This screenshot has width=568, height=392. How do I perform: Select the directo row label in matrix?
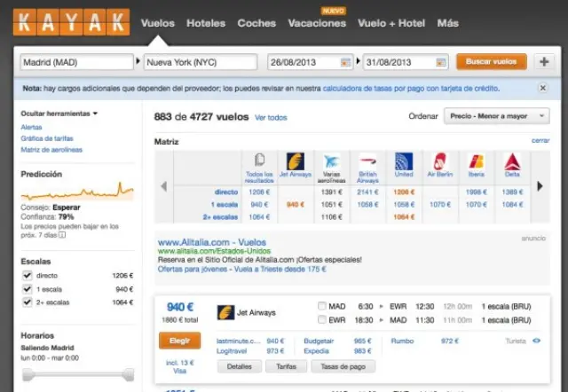(226, 192)
